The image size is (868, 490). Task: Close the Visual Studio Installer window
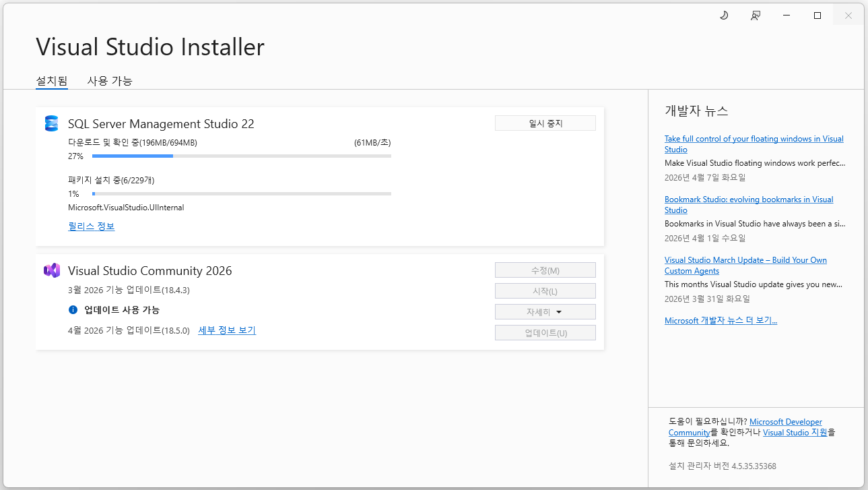[848, 16]
